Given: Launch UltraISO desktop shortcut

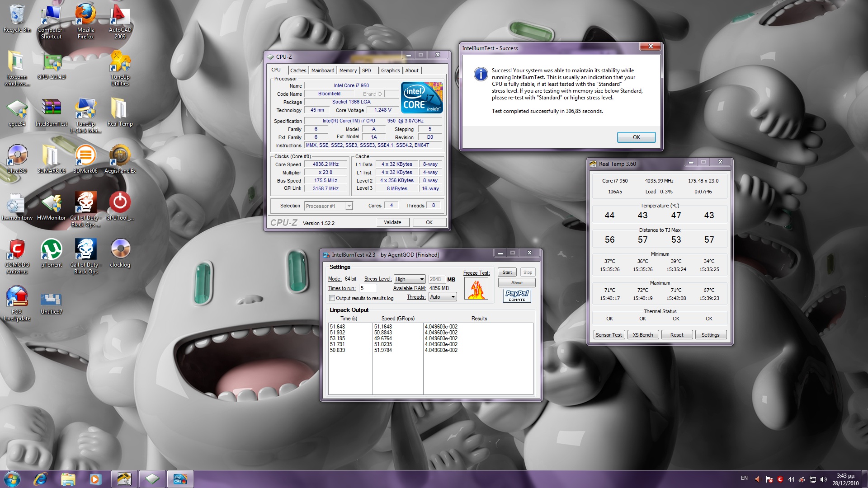Looking at the screenshot, I should [17, 159].
